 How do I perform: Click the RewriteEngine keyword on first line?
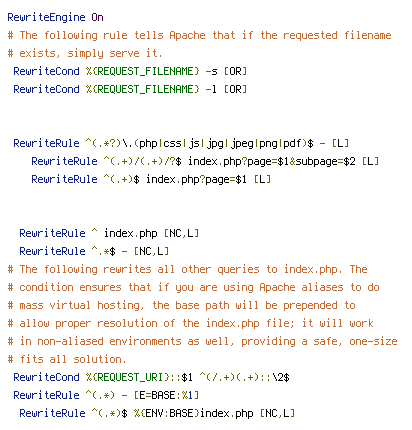(46, 17)
